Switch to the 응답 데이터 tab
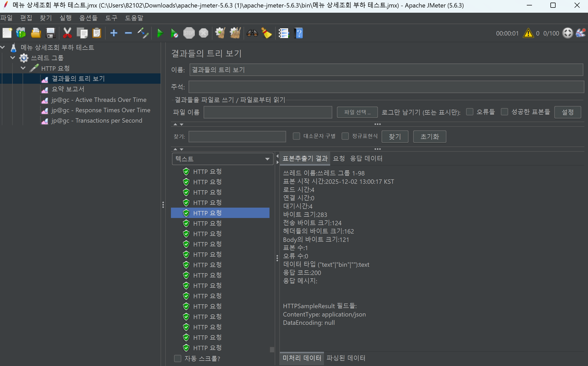Image resolution: width=588 pixels, height=366 pixels. (x=366, y=158)
